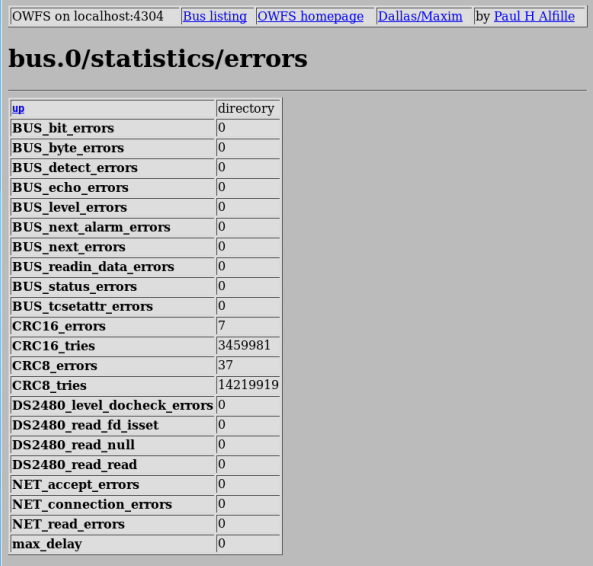The width and height of the screenshot is (593, 566).
Task: Click the bus.0/statistics/errors page heading
Action: (x=158, y=59)
